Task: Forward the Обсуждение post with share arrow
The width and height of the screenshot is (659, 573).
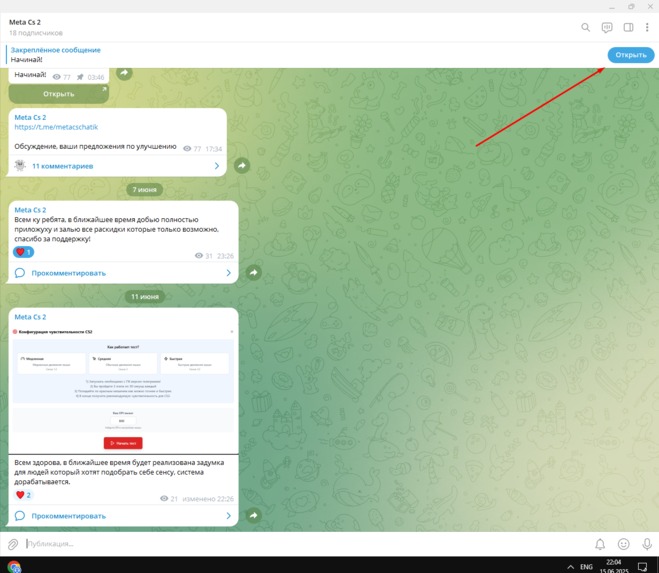Action: tap(242, 165)
